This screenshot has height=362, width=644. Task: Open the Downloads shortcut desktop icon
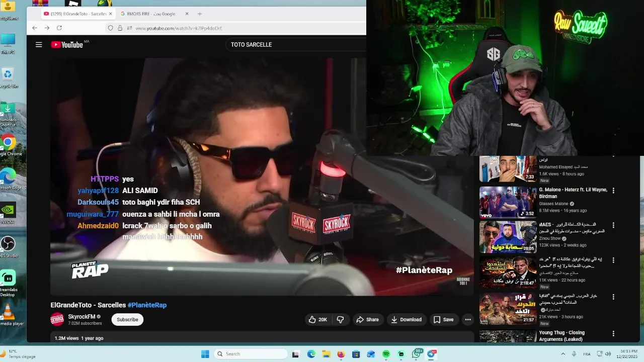pyautogui.click(x=8, y=114)
